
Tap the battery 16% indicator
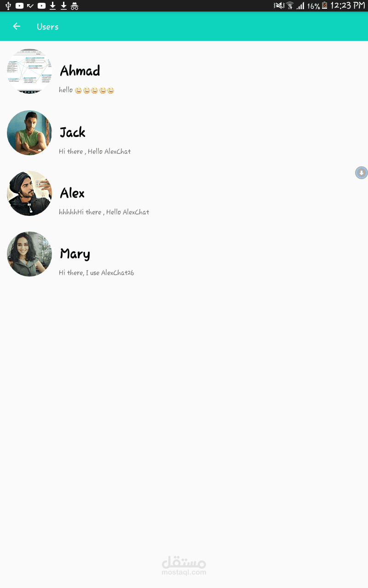point(317,6)
